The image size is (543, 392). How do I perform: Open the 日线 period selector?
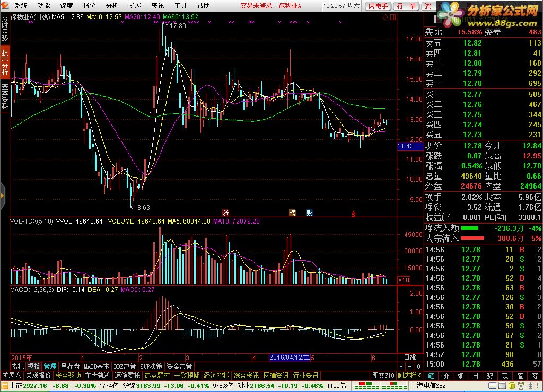[x=410, y=358]
